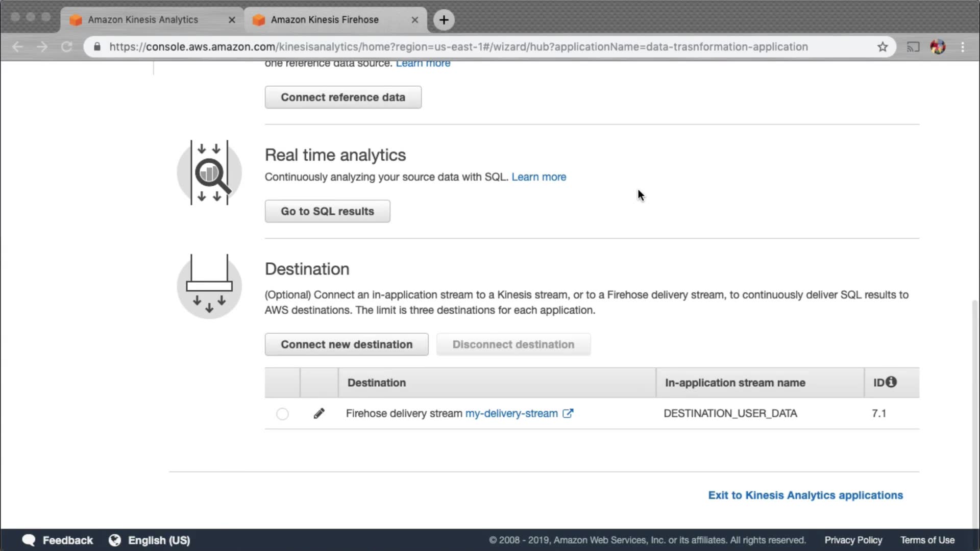Switch to Amazon Kinesis Firehose tab
The image size is (980, 551).
point(325,20)
